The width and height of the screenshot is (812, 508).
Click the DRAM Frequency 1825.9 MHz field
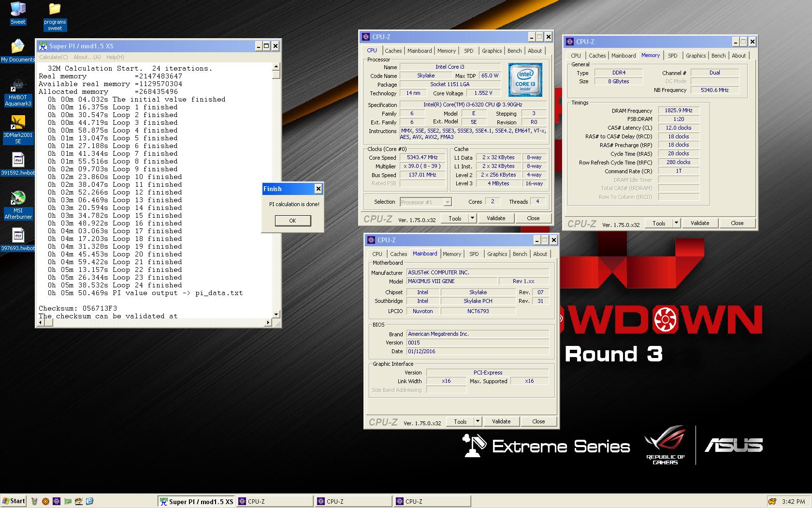(x=679, y=110)
